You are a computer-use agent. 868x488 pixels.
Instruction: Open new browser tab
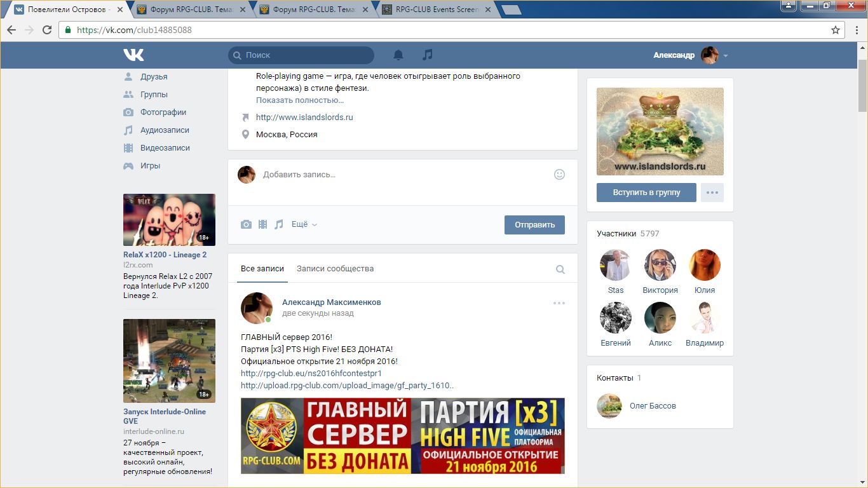(511, 10)
